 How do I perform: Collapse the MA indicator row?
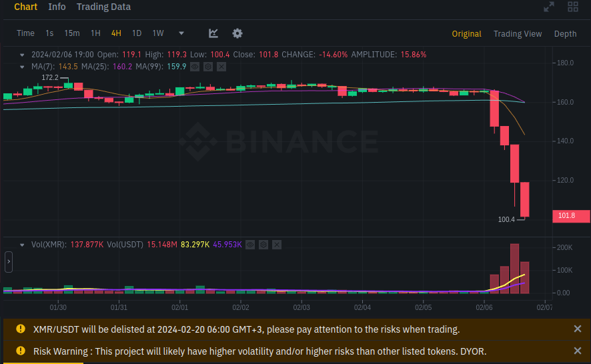click(x=22, y=67)
